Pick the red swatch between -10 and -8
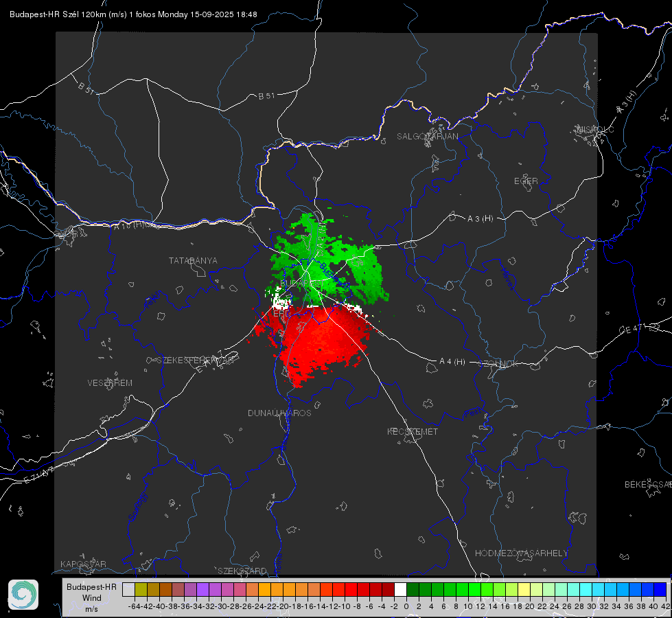 click(351, 589)
